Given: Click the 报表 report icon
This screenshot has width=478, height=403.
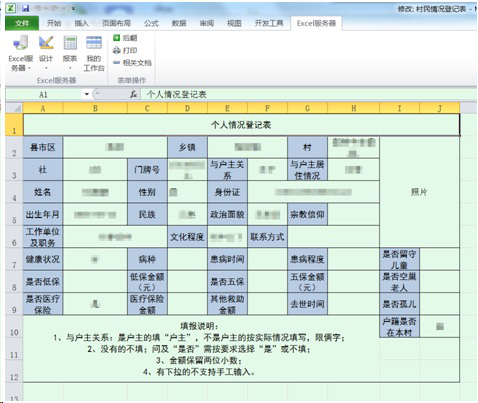Looking at the screenshot, I should 70,43.
